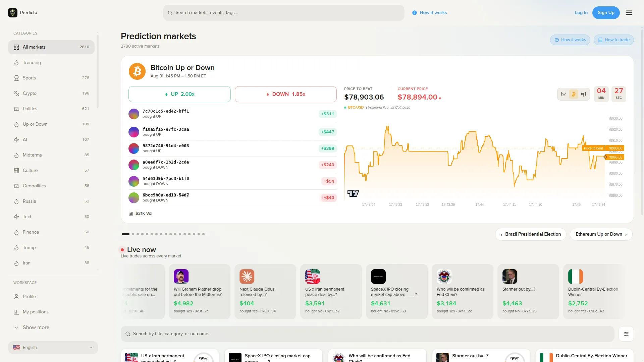Open the filter settings sliders icon

(626, 334)
